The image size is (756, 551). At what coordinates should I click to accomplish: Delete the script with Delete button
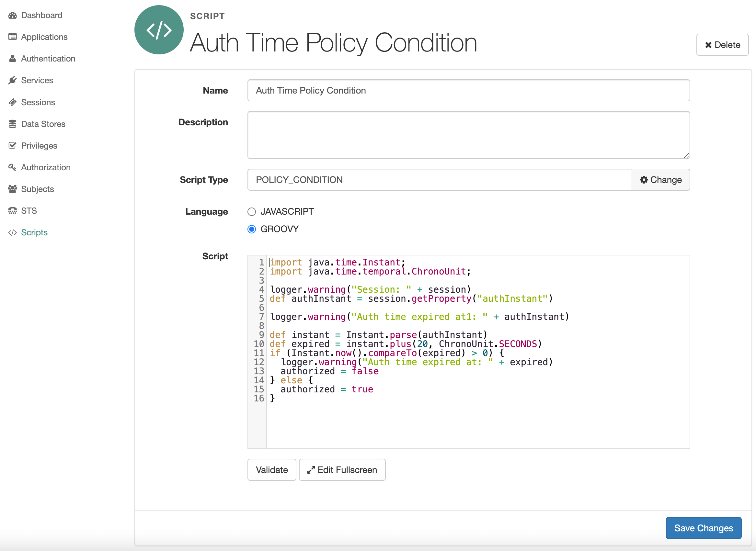[x=722, y=45]
